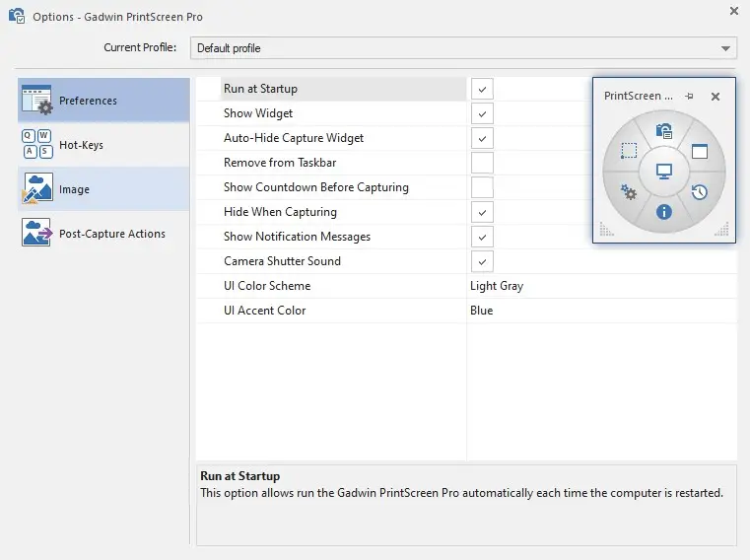Select the UI Accent Color label
The image size is (750, 560).
264,311
